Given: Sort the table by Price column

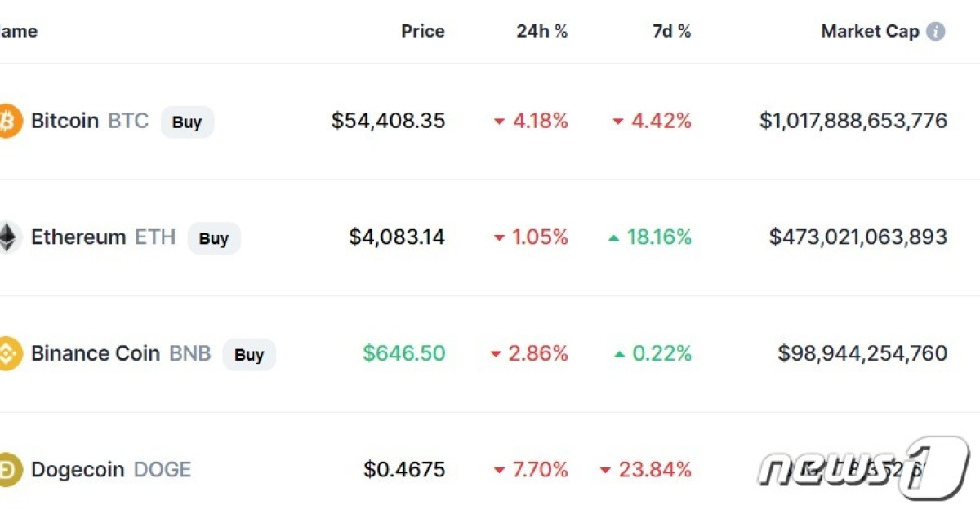Looking at the screenshot, I should [x=423, y=32].
